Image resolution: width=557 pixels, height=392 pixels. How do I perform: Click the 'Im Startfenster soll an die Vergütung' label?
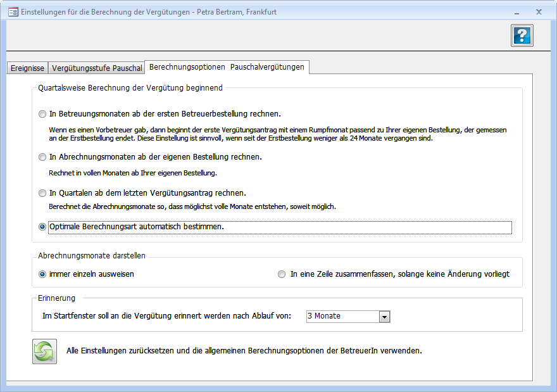click(x=166, y=316)
